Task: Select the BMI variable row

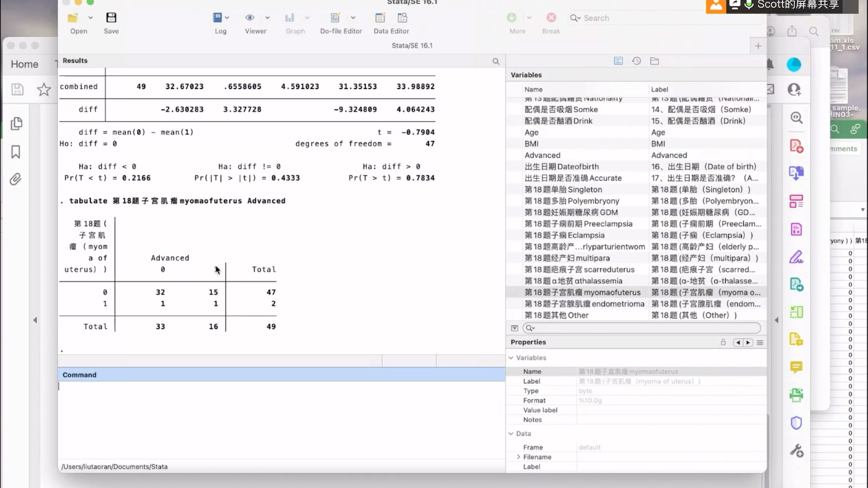Action: point(636,144)
